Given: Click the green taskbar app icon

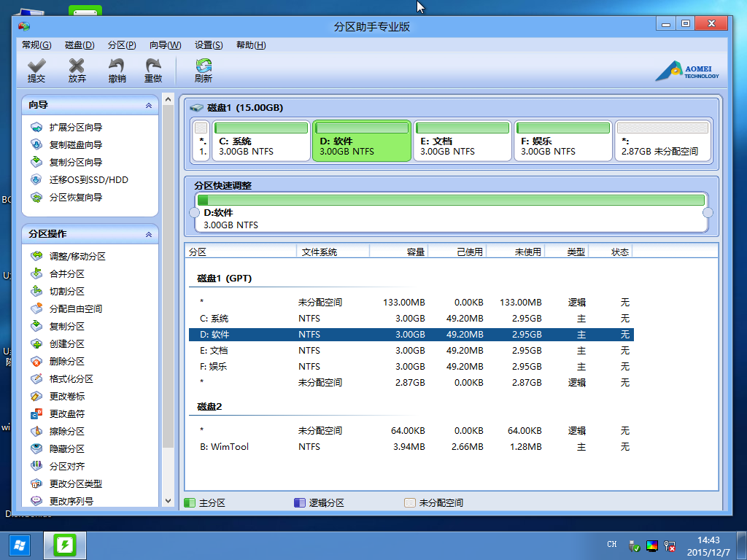Looking at the screenshot, I should tap(65, 545).
